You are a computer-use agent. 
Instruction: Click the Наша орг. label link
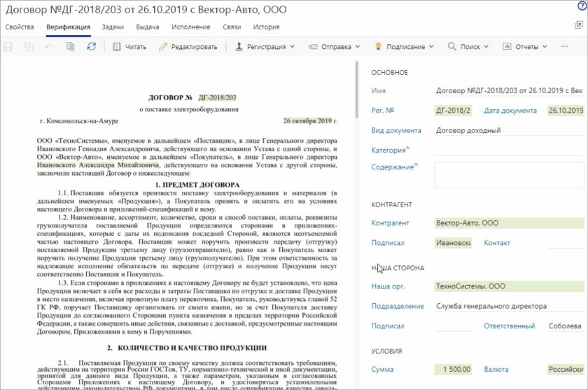[x=387, y=286]
